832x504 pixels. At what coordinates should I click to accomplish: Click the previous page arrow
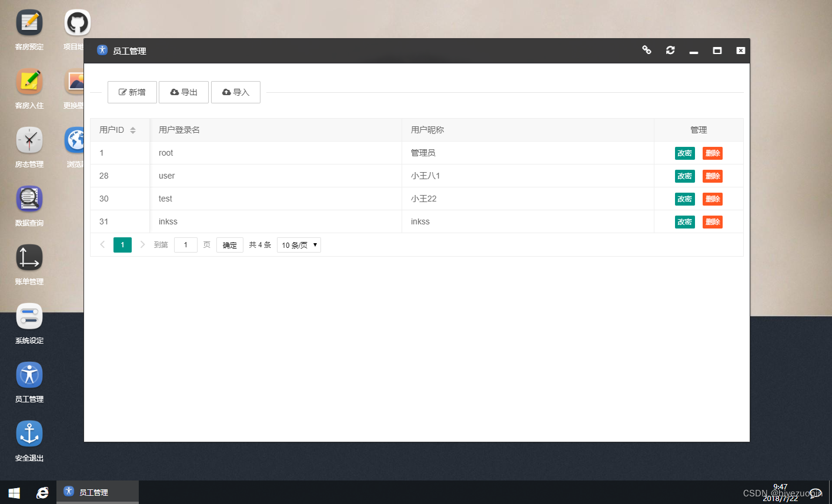(x=102, y=245)
